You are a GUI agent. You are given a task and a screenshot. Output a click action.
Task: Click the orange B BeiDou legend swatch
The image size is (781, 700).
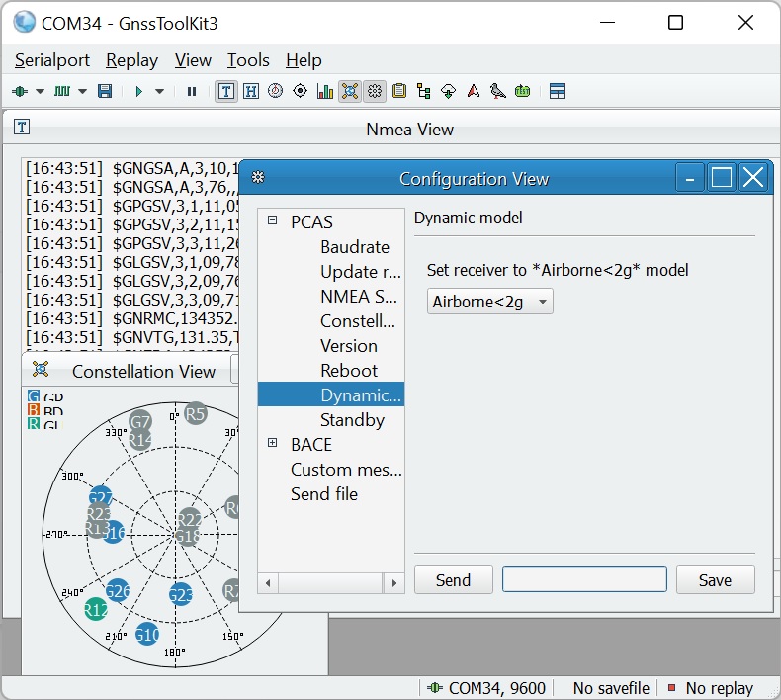click(34, 410)
